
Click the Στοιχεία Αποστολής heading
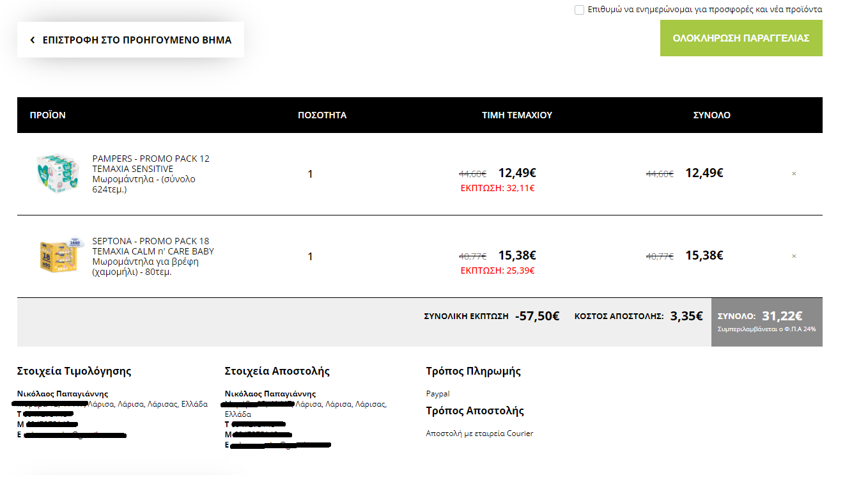277,371
